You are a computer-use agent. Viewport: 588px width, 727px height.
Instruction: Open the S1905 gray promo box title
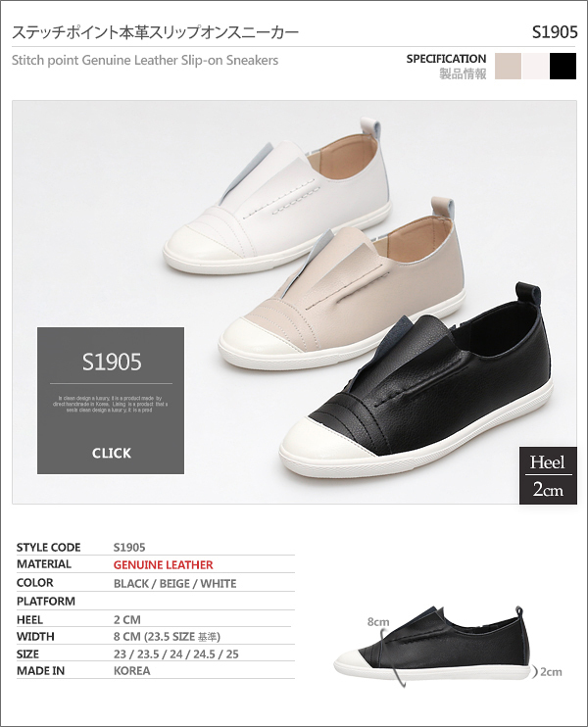pos(112,362)
